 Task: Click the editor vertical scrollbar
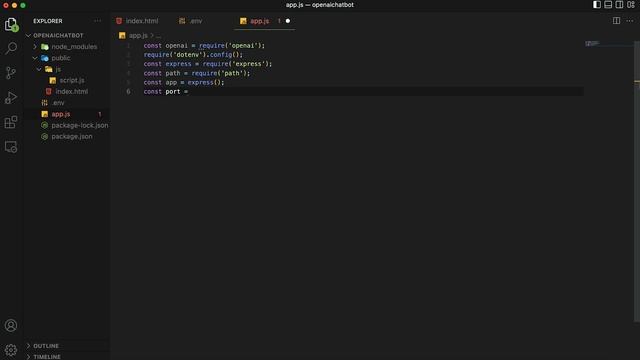click(637, 181)
